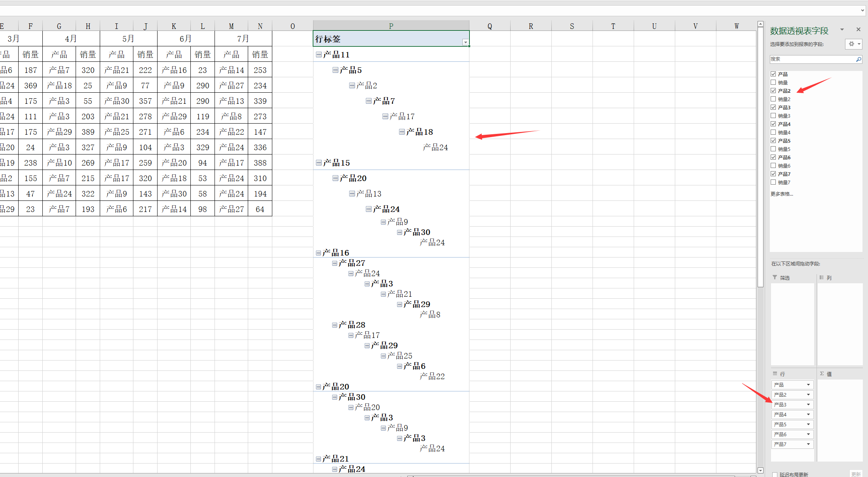Viewport: 868px width, 477px height.
Task: Collapse the 产品11 pivot row group
Action: pyautogui.click(x=319, y=55)
